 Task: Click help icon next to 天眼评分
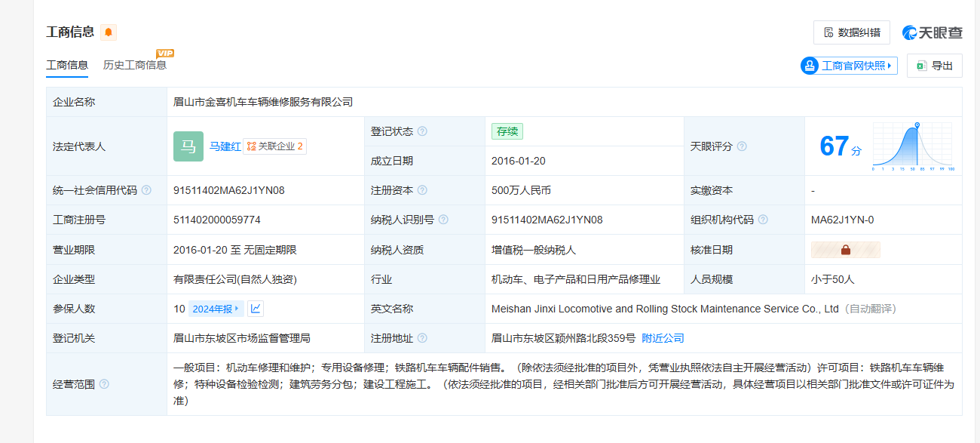coord(742,146)
